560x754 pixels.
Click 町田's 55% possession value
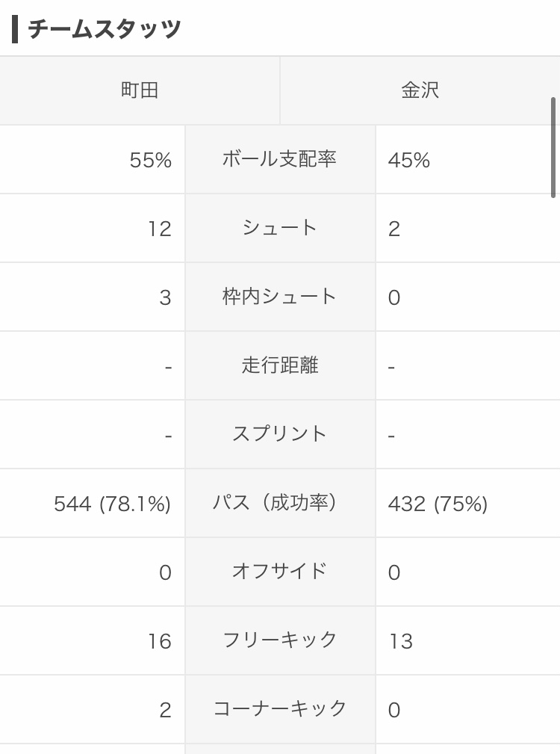[150, 160]
